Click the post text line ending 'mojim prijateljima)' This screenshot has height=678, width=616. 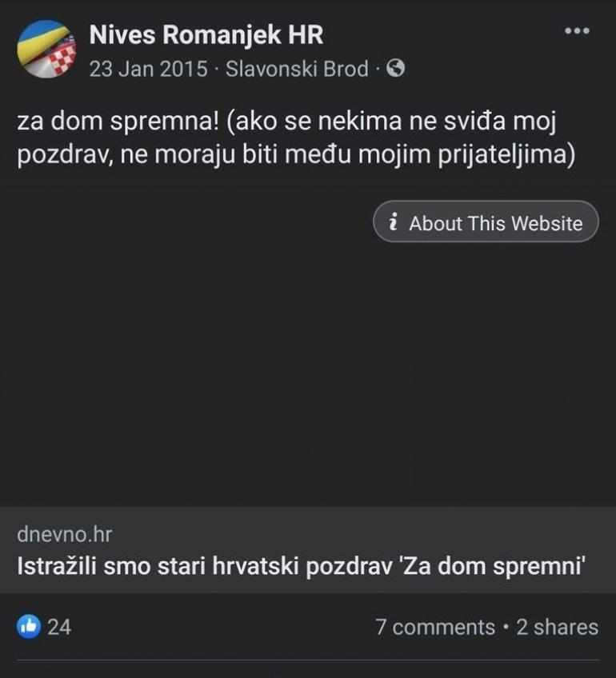[x=296, y=154]
